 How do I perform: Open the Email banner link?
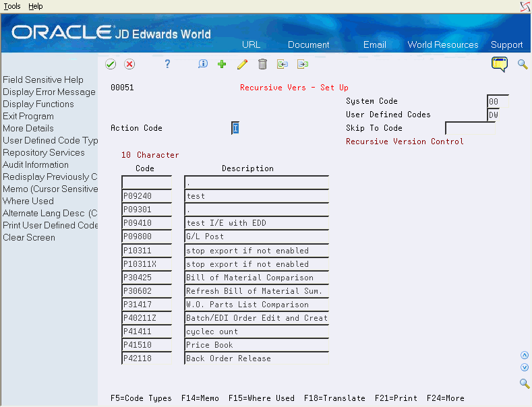click(375, 44)
